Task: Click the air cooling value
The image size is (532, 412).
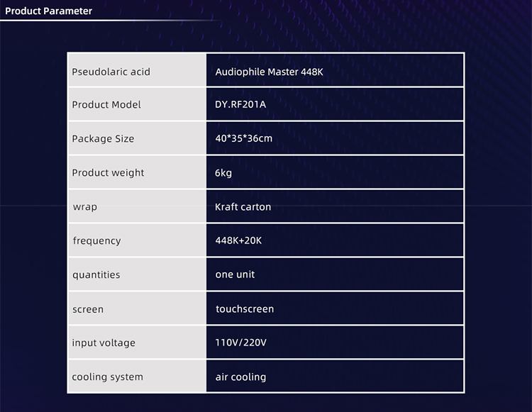Action: pos(240,377)
